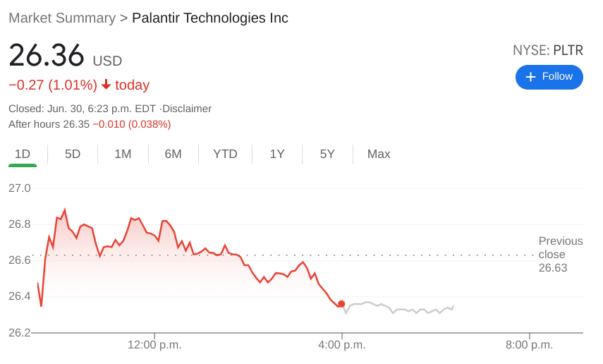Open the YTD chart view
The height and width of the screenshot is (364, 603).
coord(225,154)
